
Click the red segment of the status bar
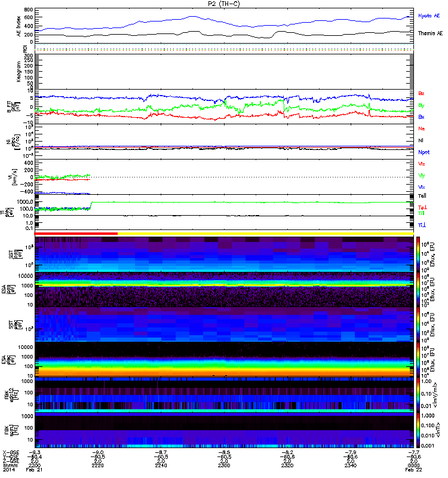76,234
